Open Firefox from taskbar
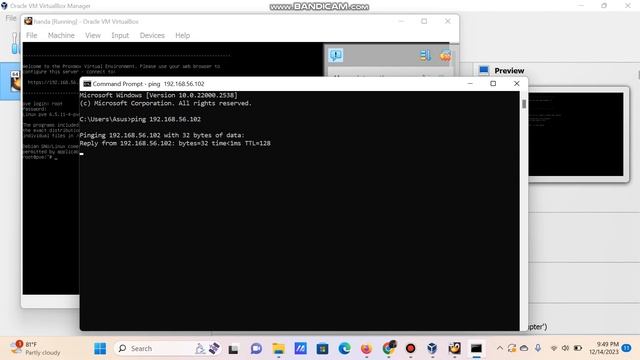The width and height of the screenshot is (640, 360). pos(366,349)
